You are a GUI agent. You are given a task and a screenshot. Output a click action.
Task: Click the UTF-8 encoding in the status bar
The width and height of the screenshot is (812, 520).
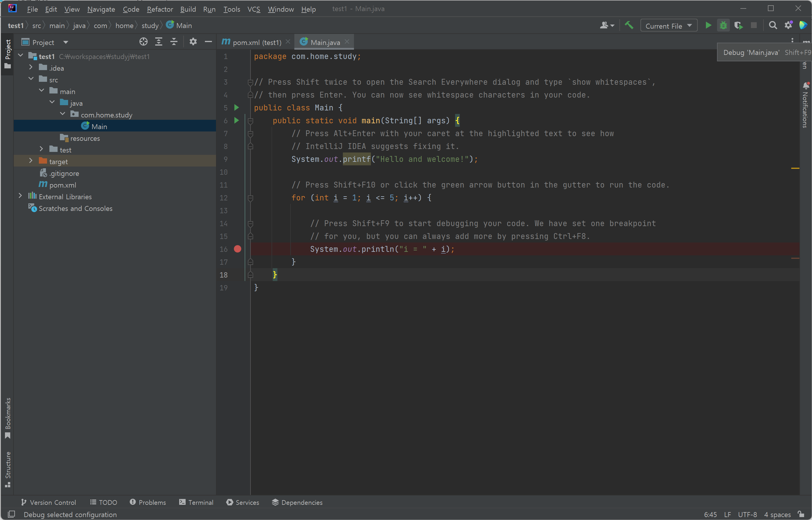click(747, 515)
